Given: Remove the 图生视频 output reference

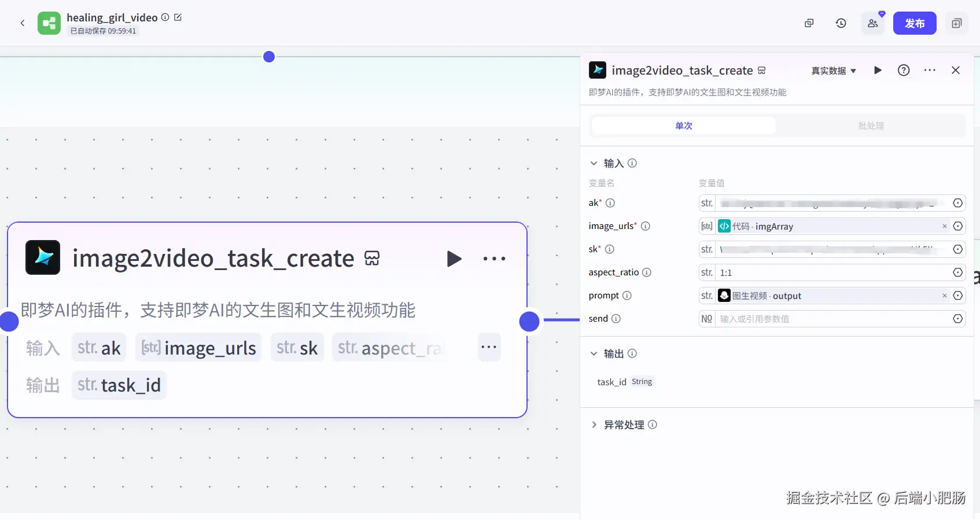Looking at the screenshot, I should [x=945, y=296].
